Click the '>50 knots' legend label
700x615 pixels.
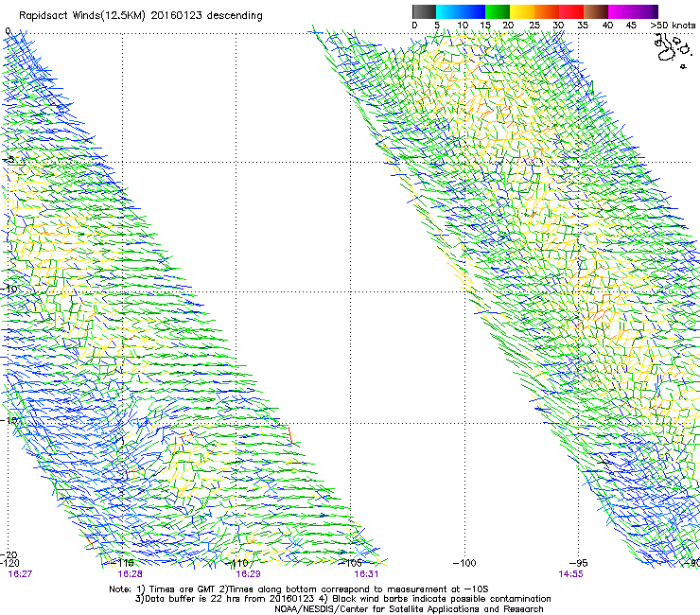pos(673,26)
